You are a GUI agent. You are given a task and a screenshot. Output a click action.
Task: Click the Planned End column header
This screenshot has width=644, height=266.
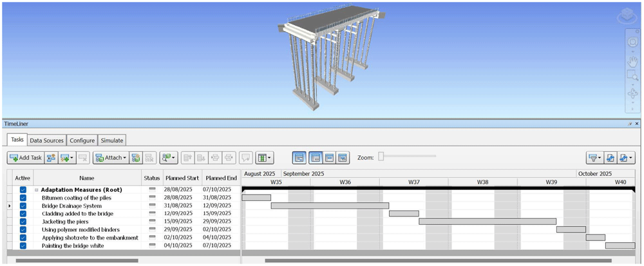pos(222,178)
